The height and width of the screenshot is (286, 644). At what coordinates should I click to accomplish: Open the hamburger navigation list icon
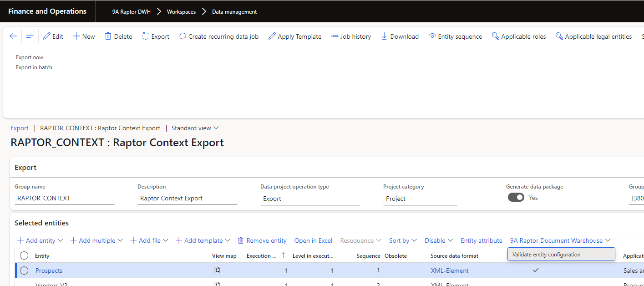point(30,36)
